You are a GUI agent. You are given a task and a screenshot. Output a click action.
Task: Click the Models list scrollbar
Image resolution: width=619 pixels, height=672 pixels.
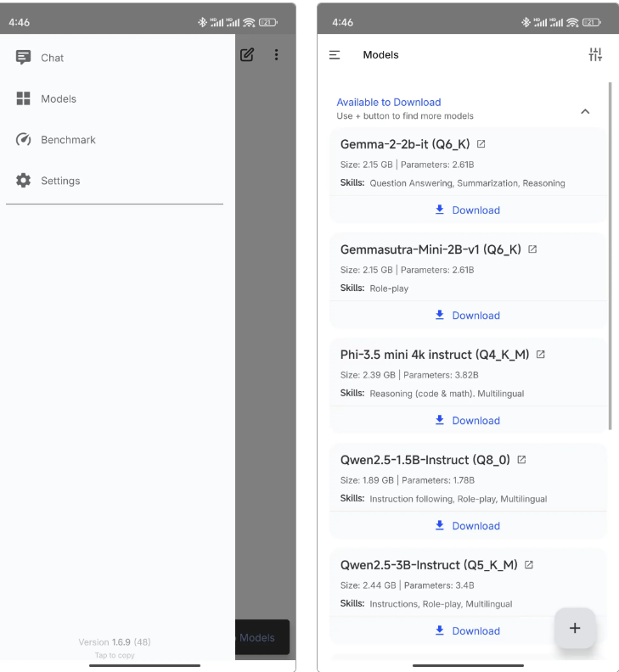[x=610, y=256]
